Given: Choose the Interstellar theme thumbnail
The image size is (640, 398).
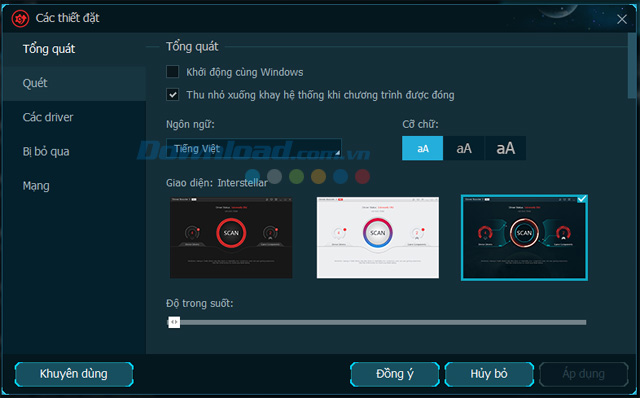Looking at the screenshot, I should [524, 238].
